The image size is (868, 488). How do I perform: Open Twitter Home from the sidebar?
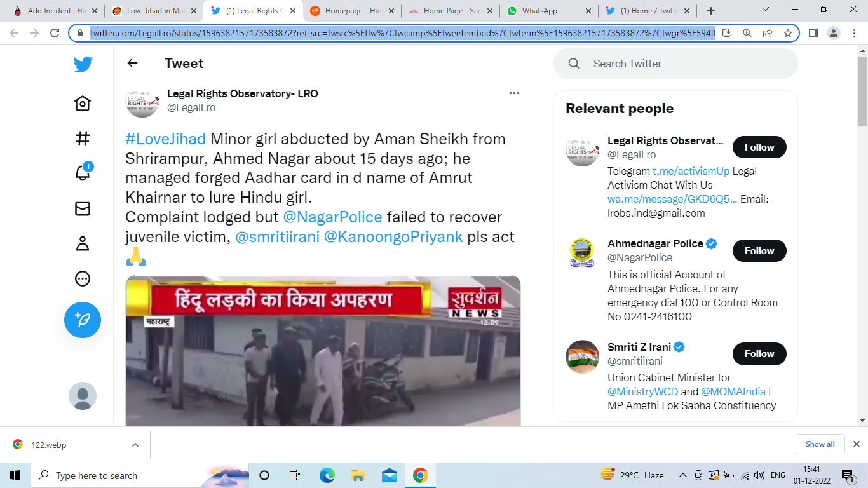83,103
